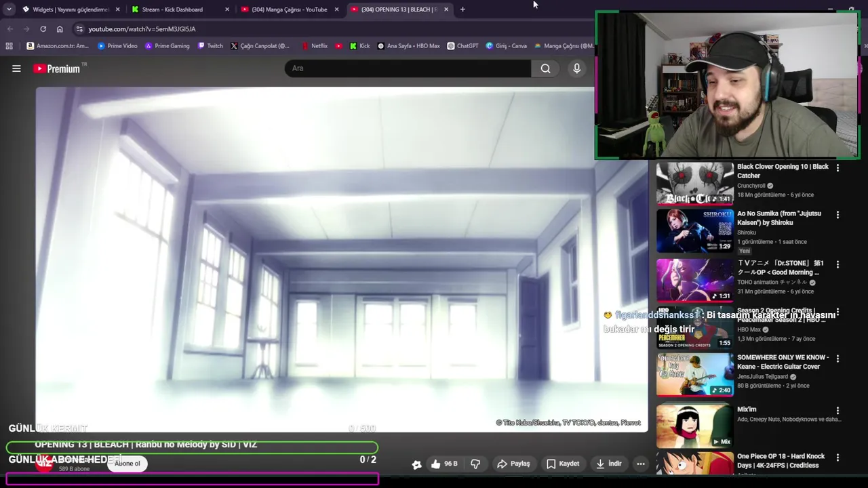
Task: Reload the page with refresh icon
Action: 43,29
